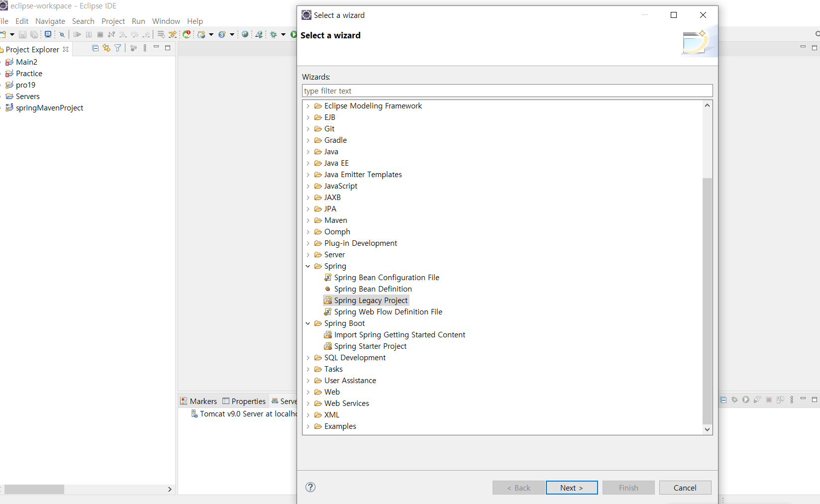This screenshot has height=504, width=820.
Task: Click Skip All Breakpoints toolbar icon
Action: click(62, 34)
